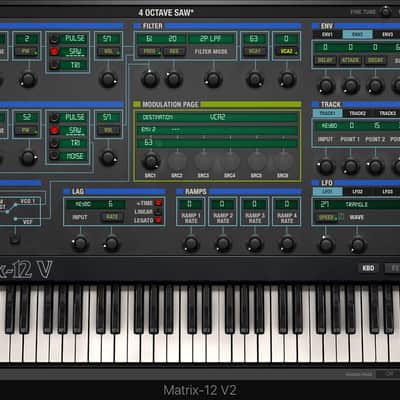
Task: Toggle the +TIME LED in the LAG section
Action: click(158, 203)
